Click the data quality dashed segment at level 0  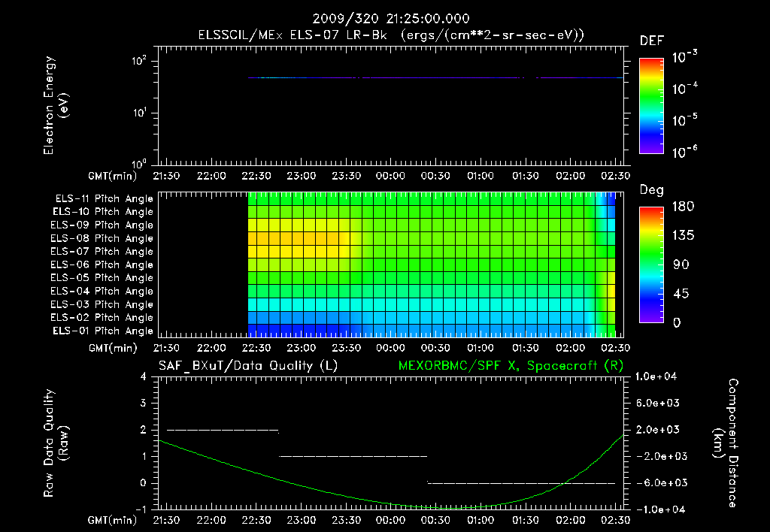(521, 483)
